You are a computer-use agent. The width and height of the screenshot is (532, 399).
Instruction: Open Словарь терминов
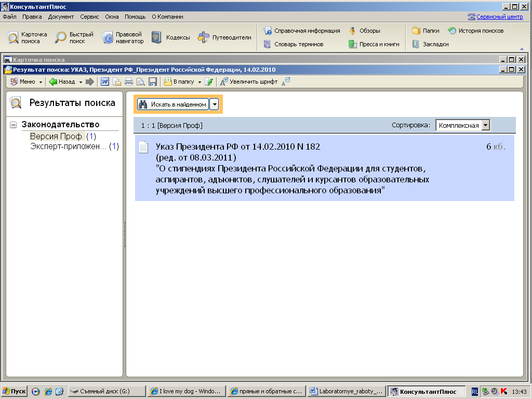pos(294,44)
